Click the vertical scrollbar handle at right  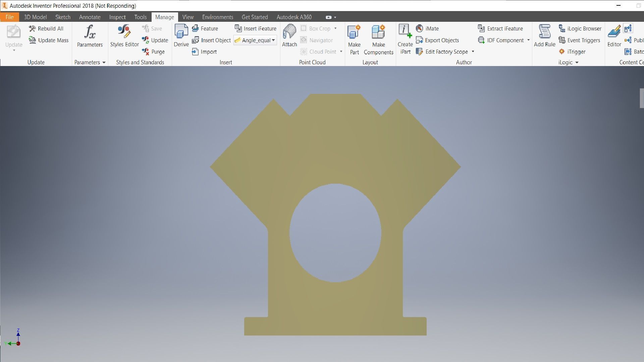(642, 98)
